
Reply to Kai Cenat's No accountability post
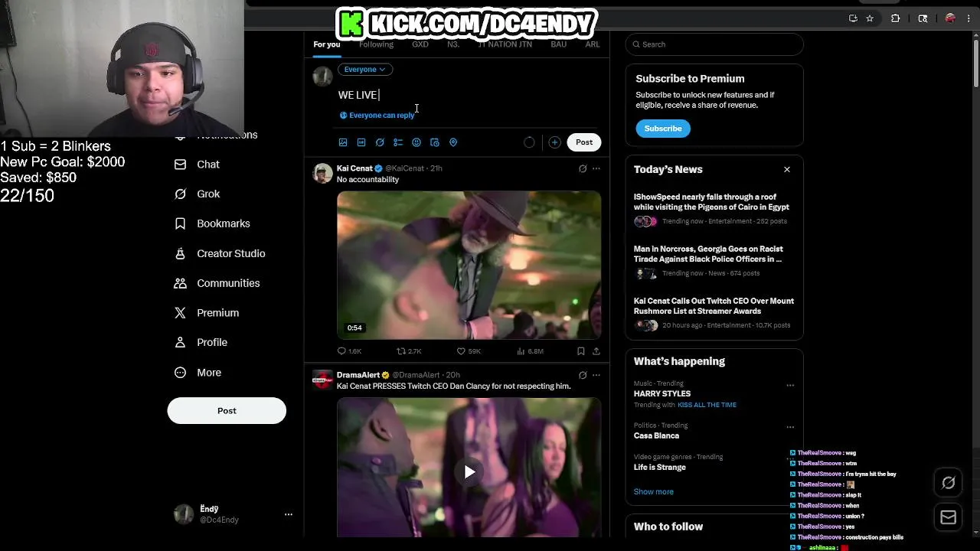pyautogui.click(x=349, y=351)
